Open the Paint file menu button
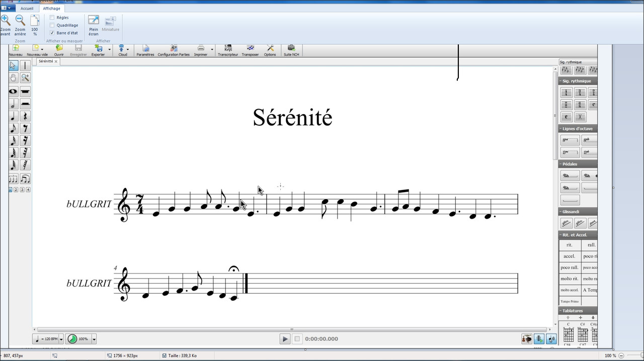The width and height of the screenshot is (644, 361). point(8,8)
